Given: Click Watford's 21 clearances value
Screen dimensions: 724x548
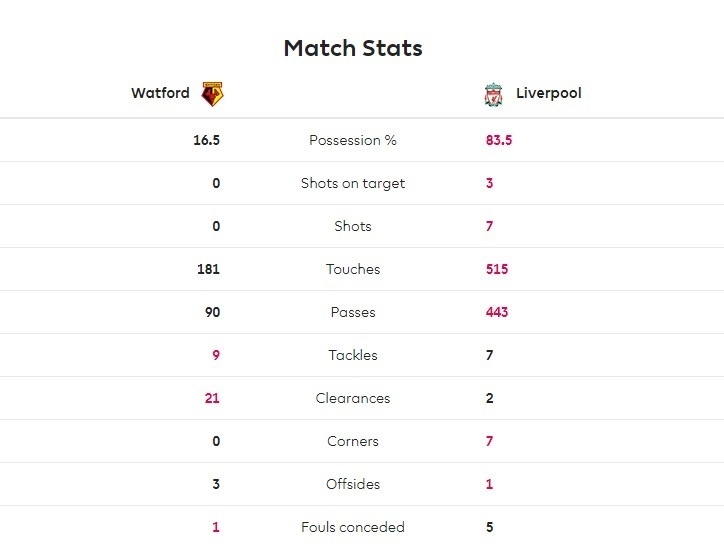Looking at the screenshot, I should 211,398.
